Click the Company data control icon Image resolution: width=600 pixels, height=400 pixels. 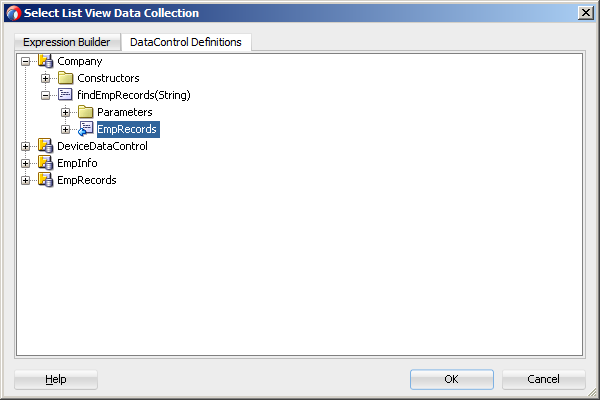(x=45, y=62)
